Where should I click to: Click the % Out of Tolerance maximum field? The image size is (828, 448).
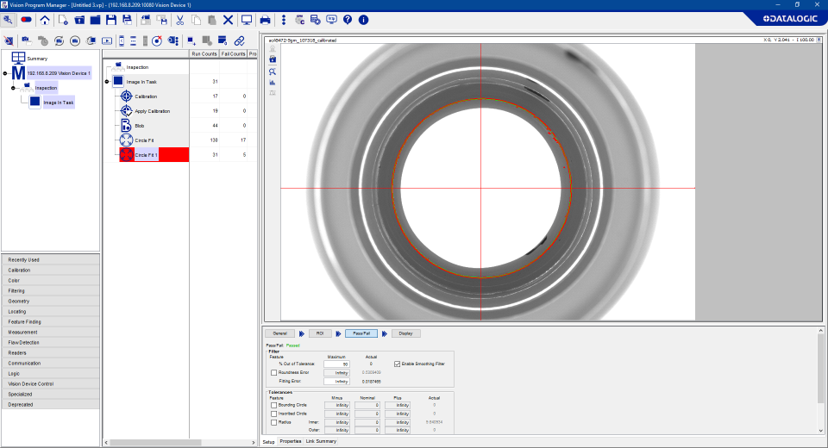pos(337,364)
